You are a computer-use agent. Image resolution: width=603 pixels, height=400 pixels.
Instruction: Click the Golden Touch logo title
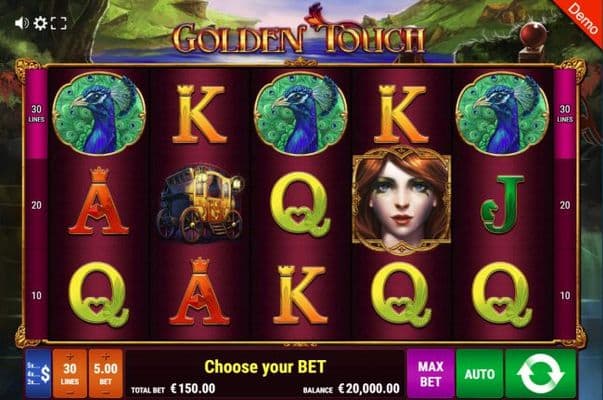pos(298,35)
